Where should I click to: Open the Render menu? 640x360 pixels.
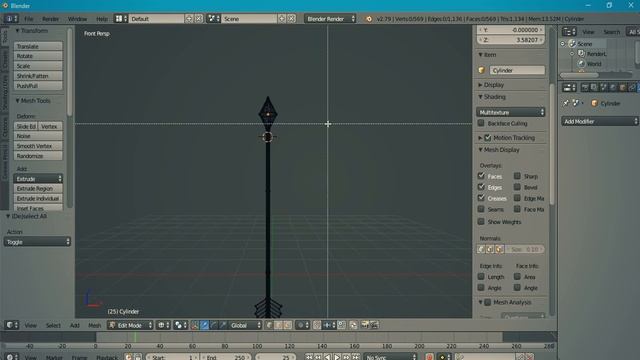51,19
